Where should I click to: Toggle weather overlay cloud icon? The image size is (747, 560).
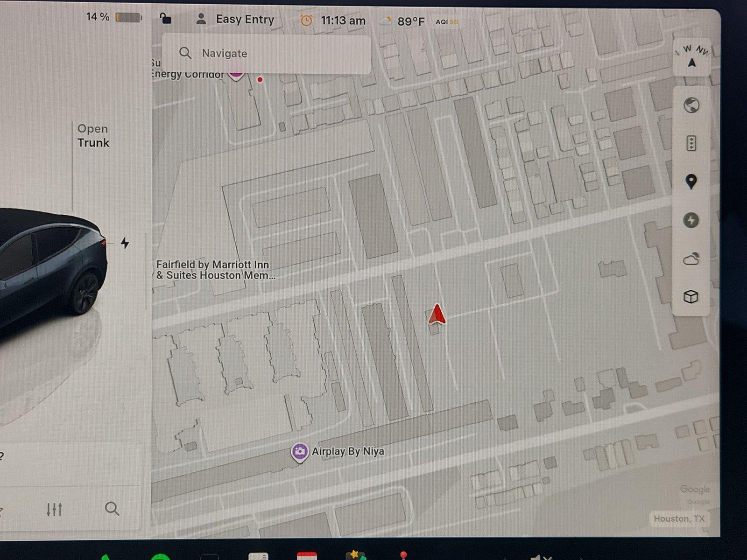click(x=691, y=259)
